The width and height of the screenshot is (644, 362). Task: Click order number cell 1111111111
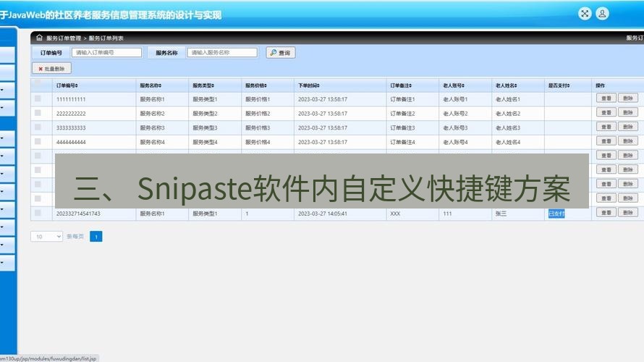pyautogui.click(x=71, y=99)
